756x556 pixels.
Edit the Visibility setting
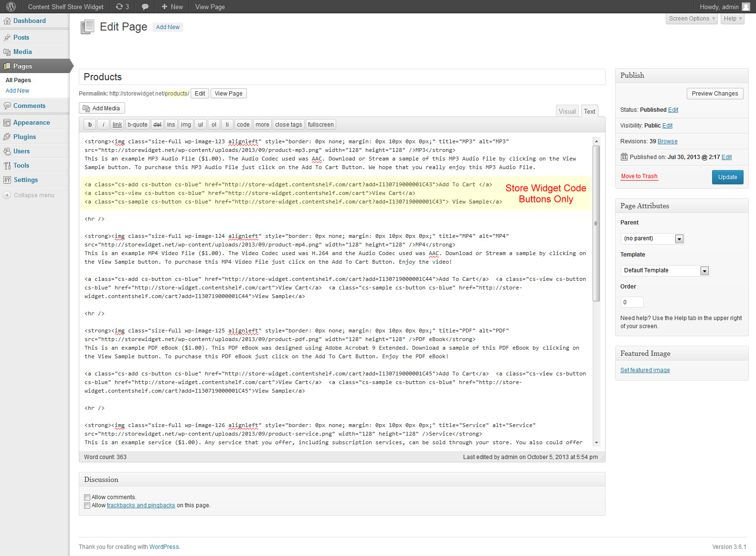pos(667,126)
